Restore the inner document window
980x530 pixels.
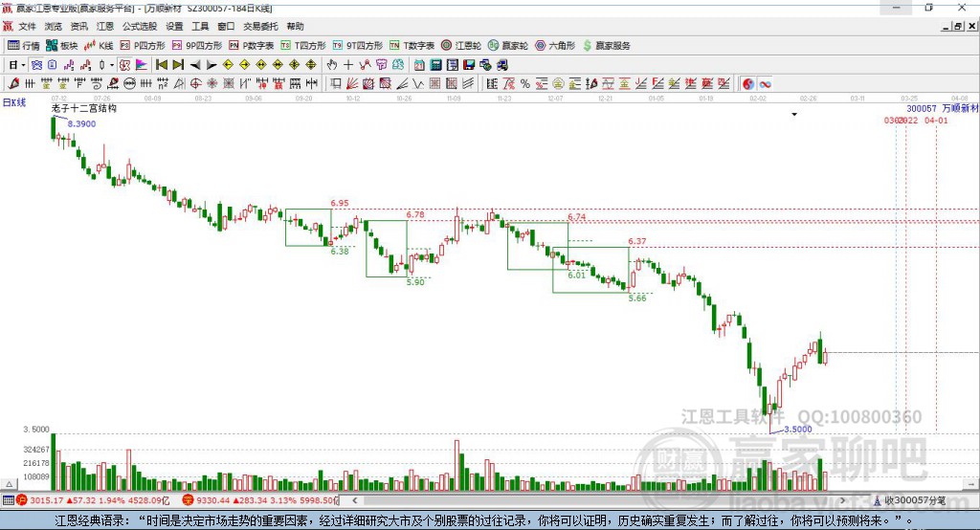coord(958,26)
